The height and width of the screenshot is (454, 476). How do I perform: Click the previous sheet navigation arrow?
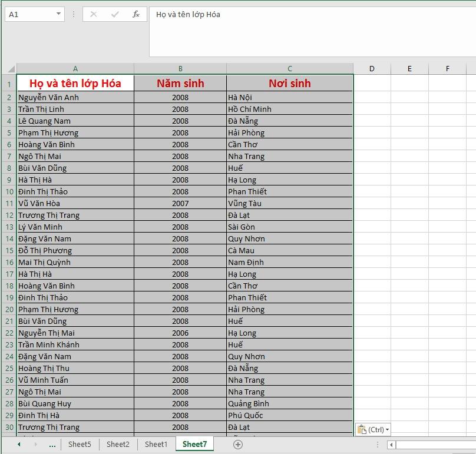pos(18,445)
